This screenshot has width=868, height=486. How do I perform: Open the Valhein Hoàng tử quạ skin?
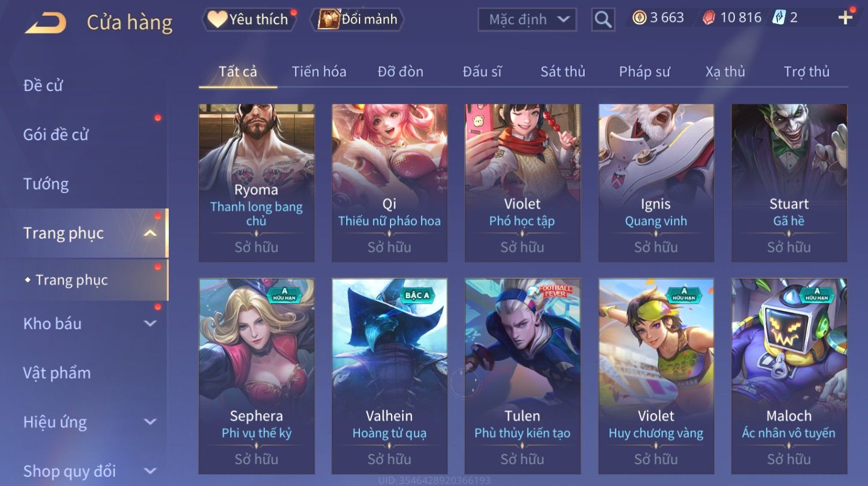click(389, 376)
